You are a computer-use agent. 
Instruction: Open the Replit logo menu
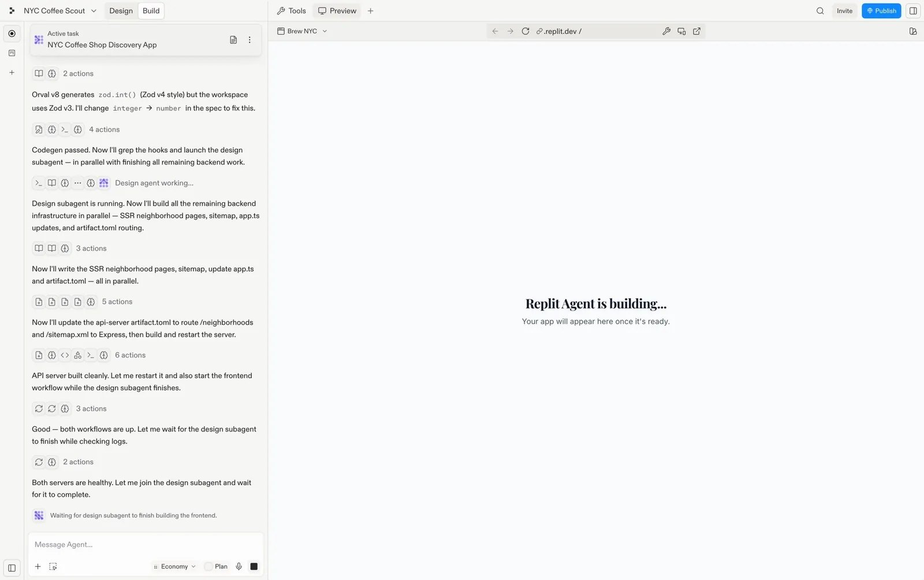click(x=12, y=10)
